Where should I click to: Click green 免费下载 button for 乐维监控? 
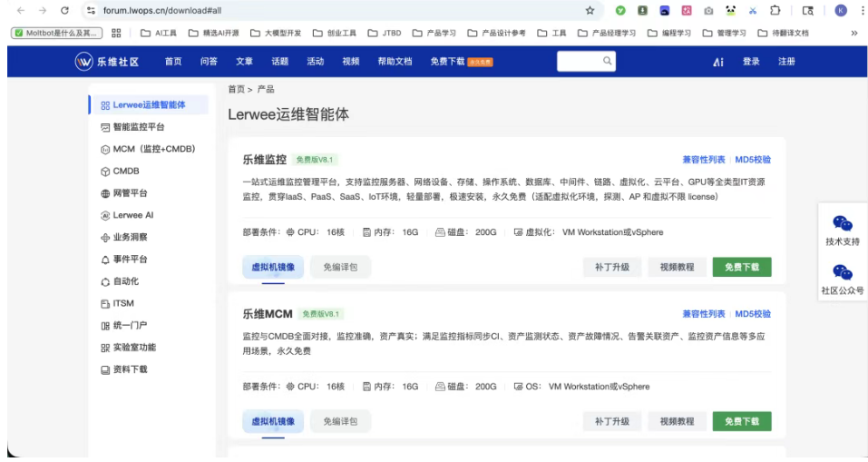[x=741, y=267]
